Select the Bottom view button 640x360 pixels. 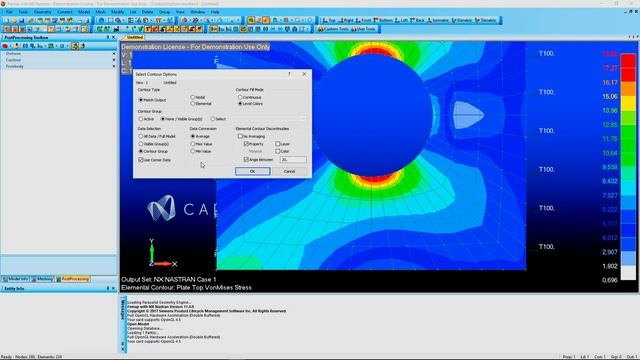click(x=383, y=20)
